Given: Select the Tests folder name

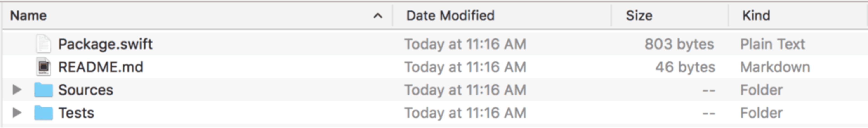Looking at the screenshot, I should [76, 113].
